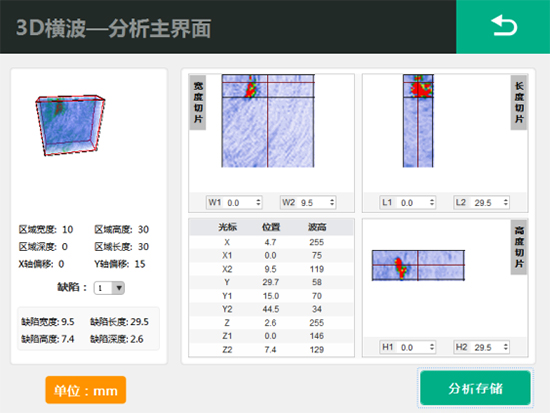550x413 pixels.
Task: Click the L2 spinner arrows
Action: pyautogui.click(x=505, y=202)
